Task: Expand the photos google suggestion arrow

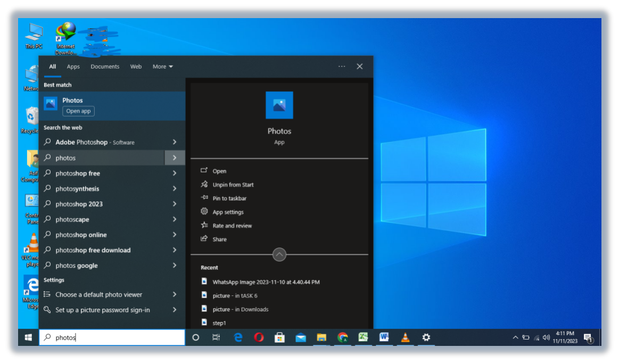Action: click(175, 266)
